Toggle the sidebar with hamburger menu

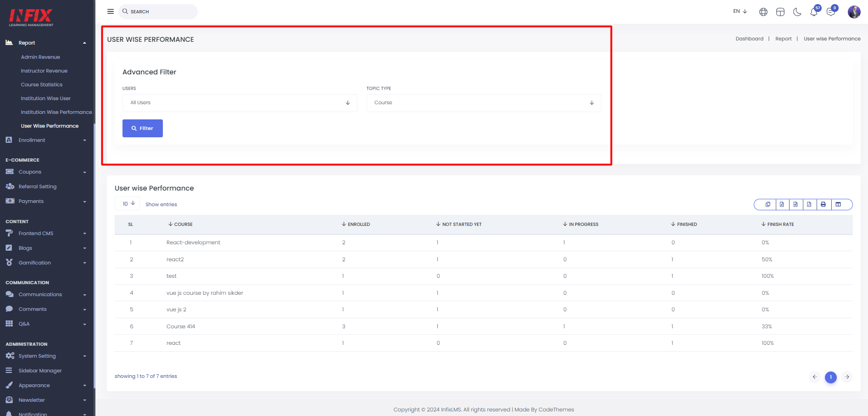[x=111, y=11]
